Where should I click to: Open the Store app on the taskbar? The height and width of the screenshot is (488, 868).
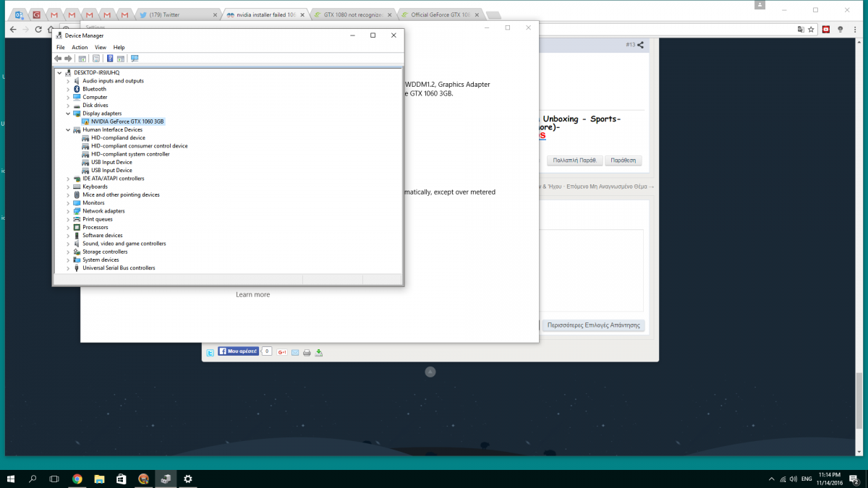[x=122, y=479]
